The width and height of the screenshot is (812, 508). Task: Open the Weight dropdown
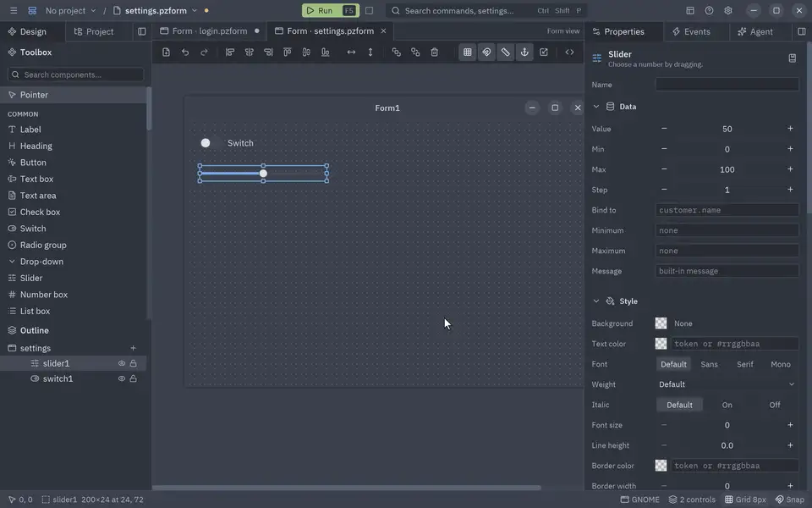(727, 384)
